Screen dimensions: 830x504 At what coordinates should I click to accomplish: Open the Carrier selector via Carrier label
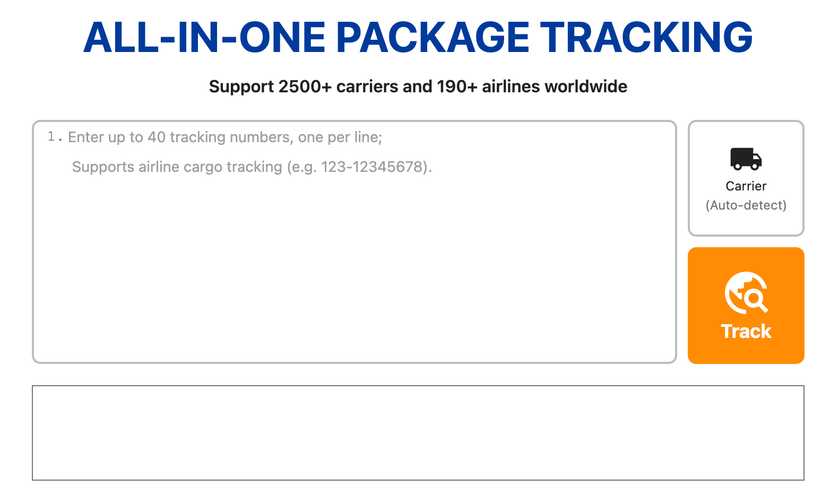click(746, 186)
